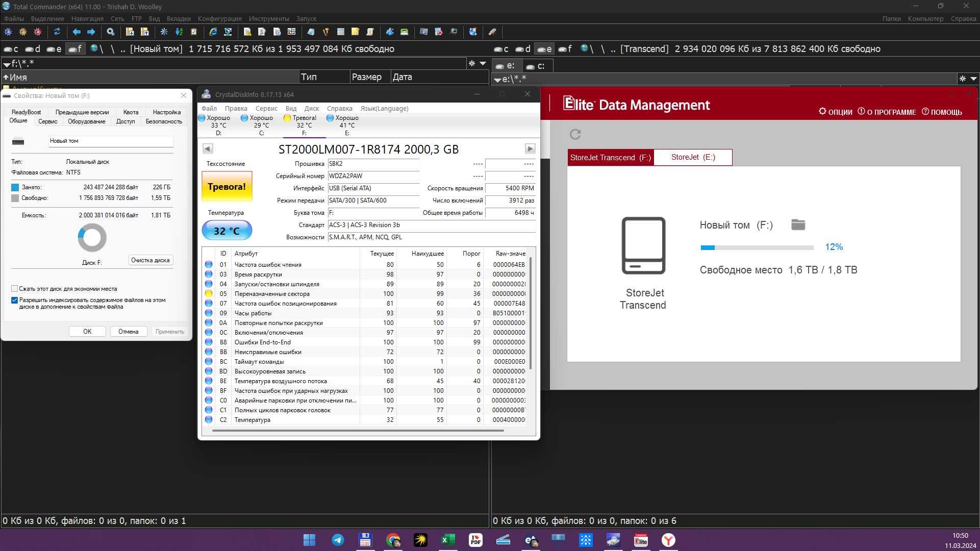Click the blue Forward arrow in the toolbar
The image size is (980, 551).
coord(91,32)
